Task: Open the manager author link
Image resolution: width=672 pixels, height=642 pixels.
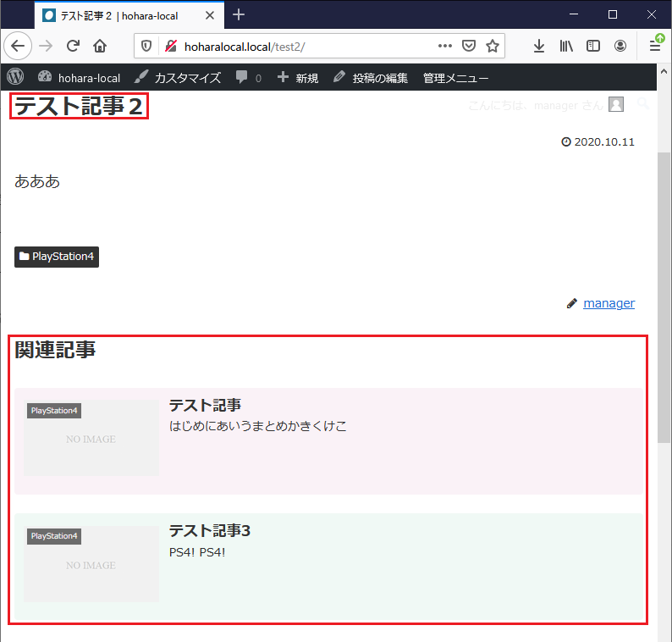Action: (x=609, y=303)
